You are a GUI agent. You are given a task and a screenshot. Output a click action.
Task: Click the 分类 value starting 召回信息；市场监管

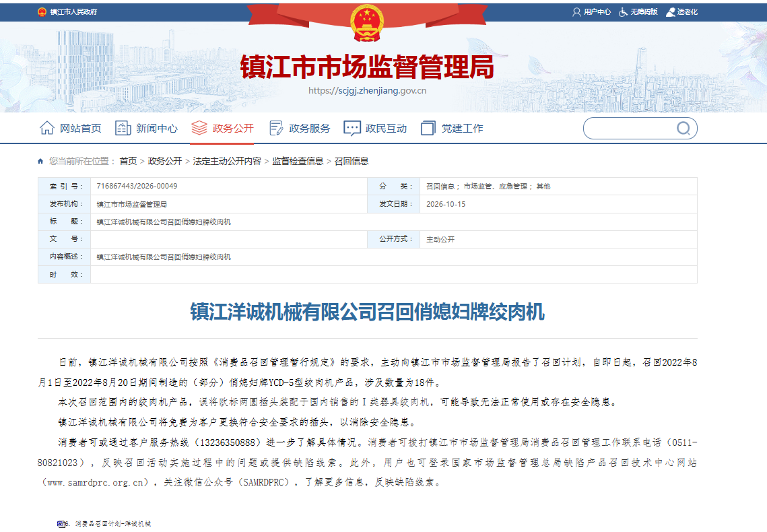(488, 187)
